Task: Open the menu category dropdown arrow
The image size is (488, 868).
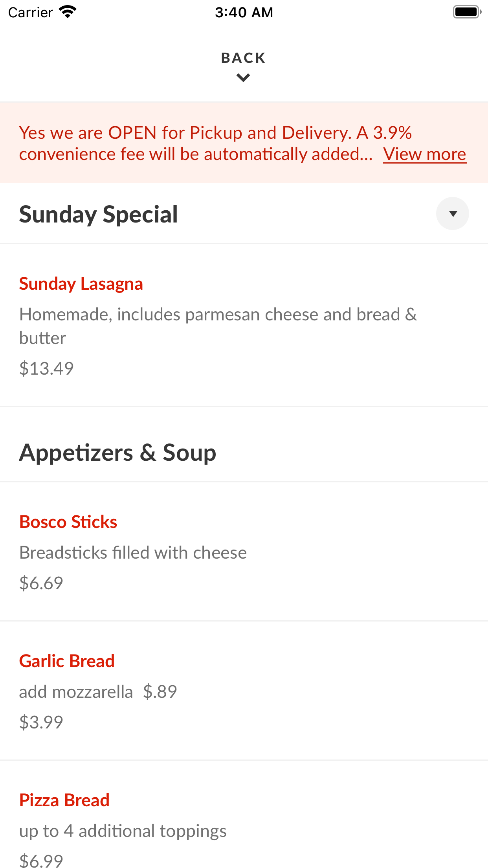Action: 453,213
